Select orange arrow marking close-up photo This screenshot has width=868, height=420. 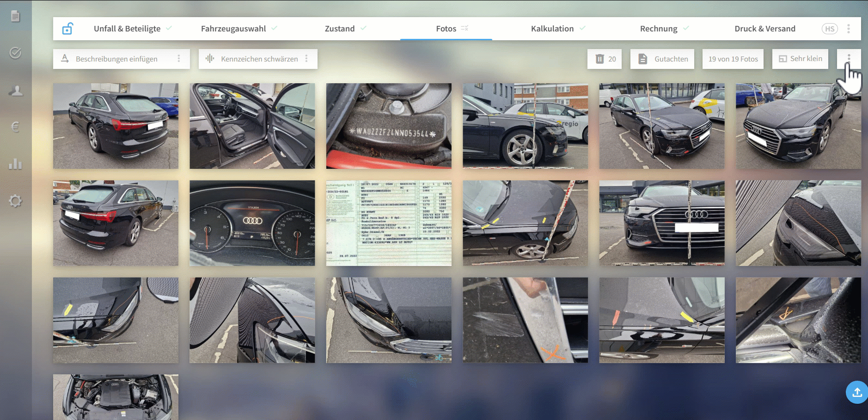799,320
